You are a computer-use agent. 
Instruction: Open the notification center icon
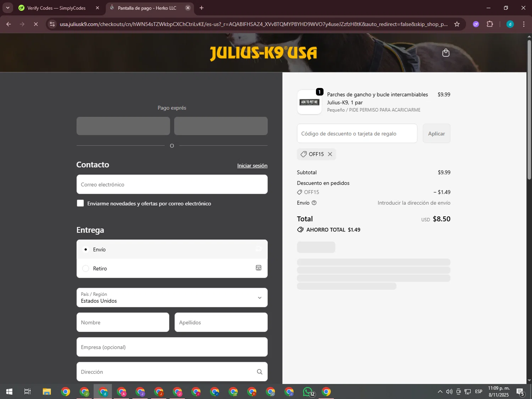pyautogui.click(x=520, y=392)
